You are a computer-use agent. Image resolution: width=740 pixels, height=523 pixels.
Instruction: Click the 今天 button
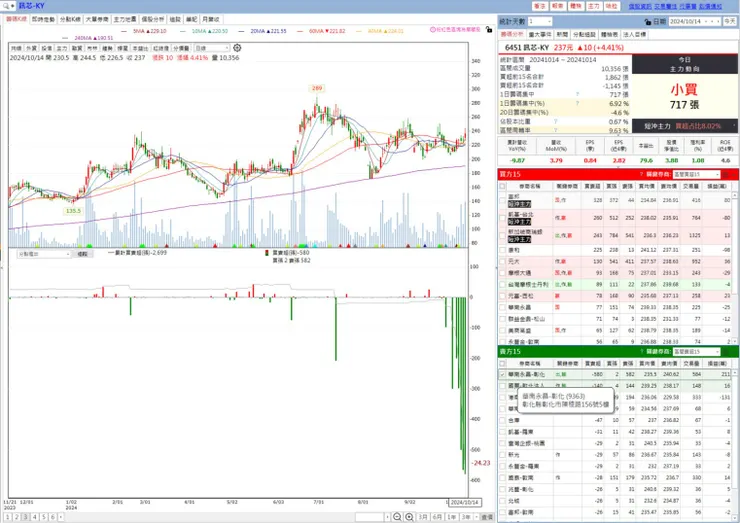pyautogui.click(x=730, y=21)
